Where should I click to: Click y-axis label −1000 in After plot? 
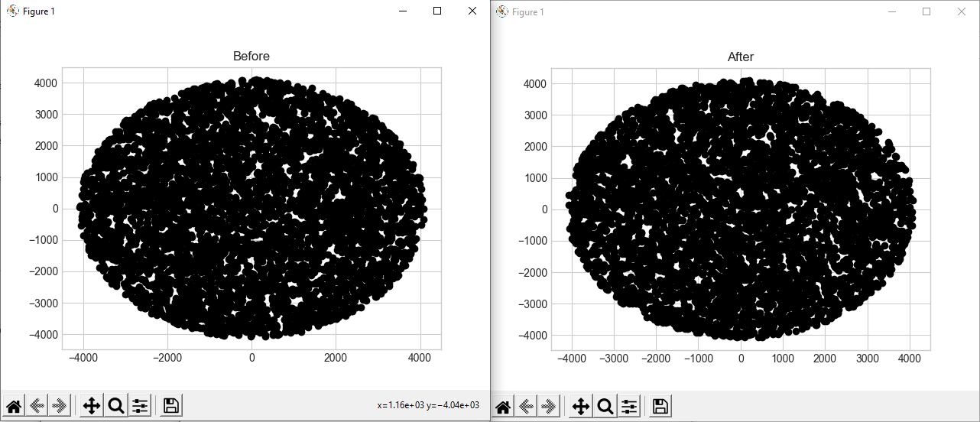(x=531, y=241)
